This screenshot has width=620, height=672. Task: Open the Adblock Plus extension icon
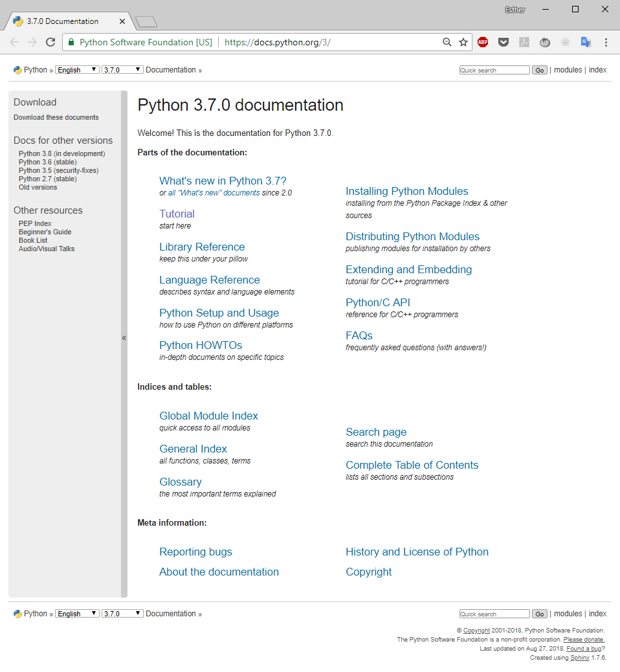point(483,42)
